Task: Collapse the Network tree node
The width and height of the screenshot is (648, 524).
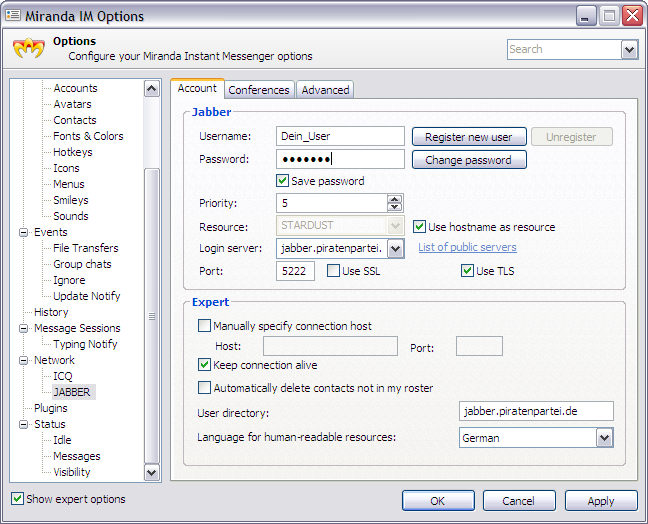Action: (x=24, y=360)
